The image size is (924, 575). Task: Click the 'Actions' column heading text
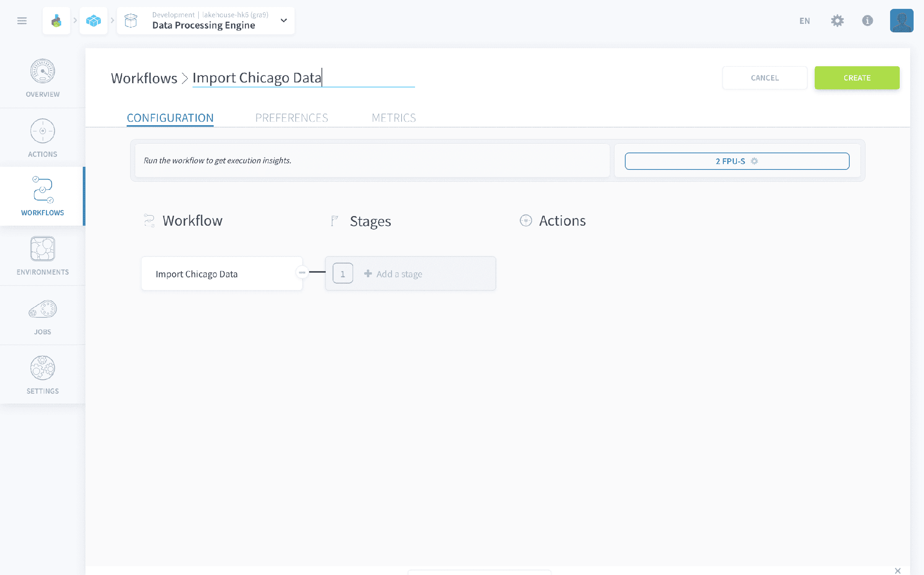click(x=562, y=221)
